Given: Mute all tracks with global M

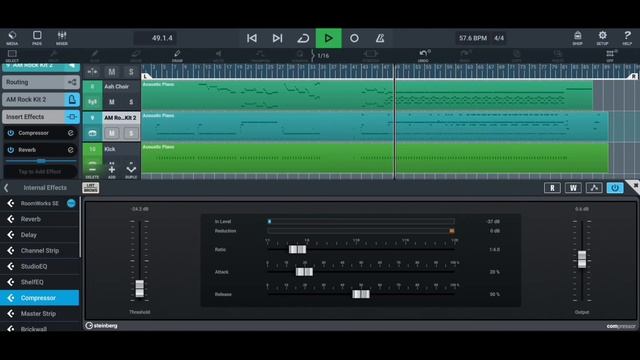Looking at the screenshot, I should click(x=112, y=72).
